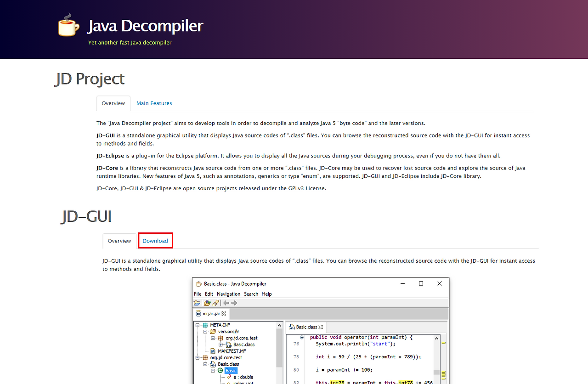
Task: Click the class file icon on the Basic.class editor tab
Action: (x=292, y=327)
